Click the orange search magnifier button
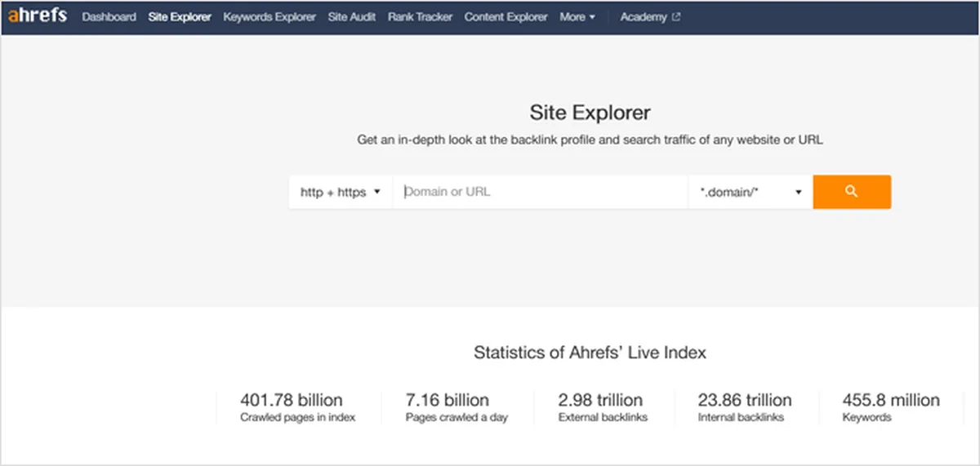Viewport: 980px width, 466px height. point(852,192)
